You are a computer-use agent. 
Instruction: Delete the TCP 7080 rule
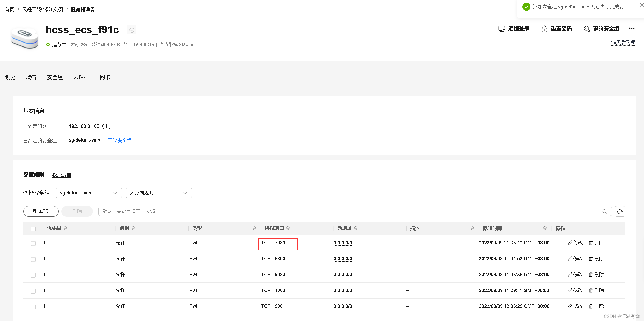596,243
